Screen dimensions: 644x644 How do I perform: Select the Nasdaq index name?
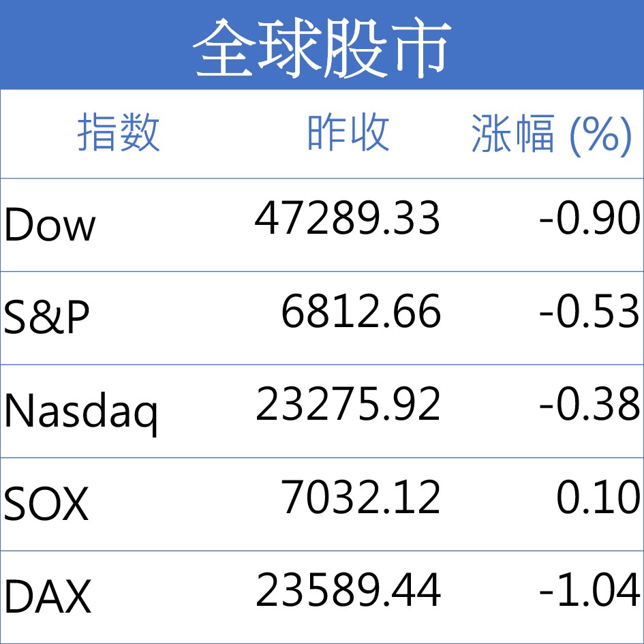point(81,411)
